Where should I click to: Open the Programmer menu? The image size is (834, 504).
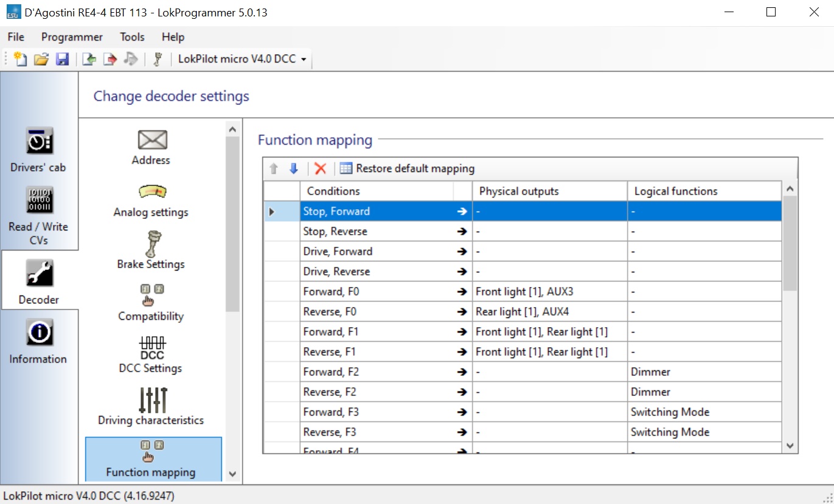[x=72, y=37]
